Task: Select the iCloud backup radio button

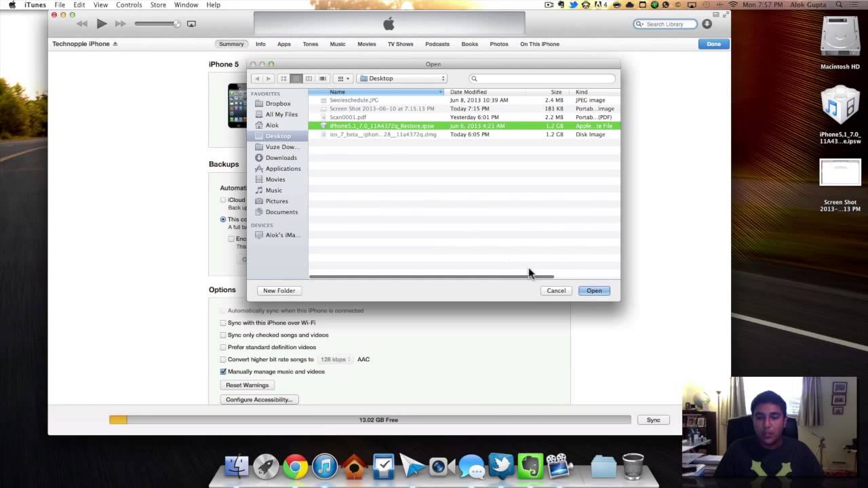Action: [223, 200]
